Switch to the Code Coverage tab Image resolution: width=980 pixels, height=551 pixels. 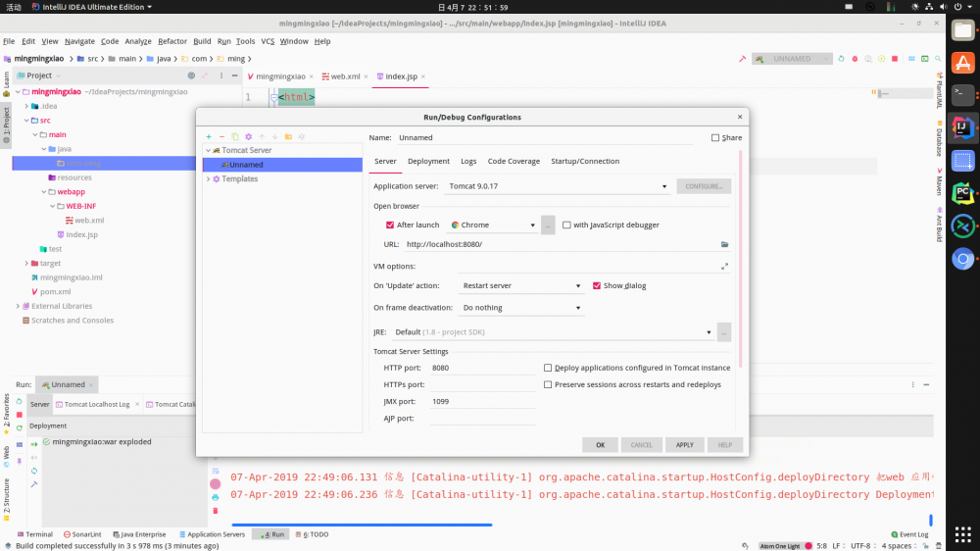(514, 162)
